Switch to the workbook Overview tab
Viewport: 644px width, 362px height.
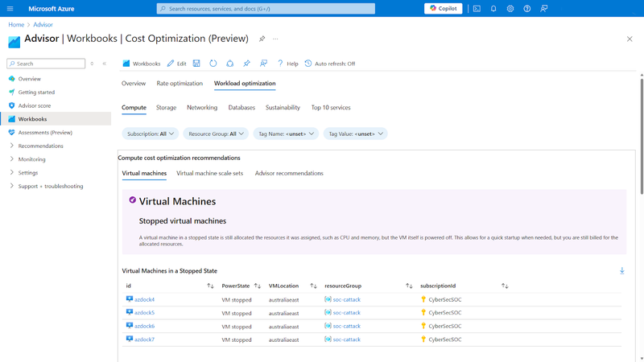[134, 84]
